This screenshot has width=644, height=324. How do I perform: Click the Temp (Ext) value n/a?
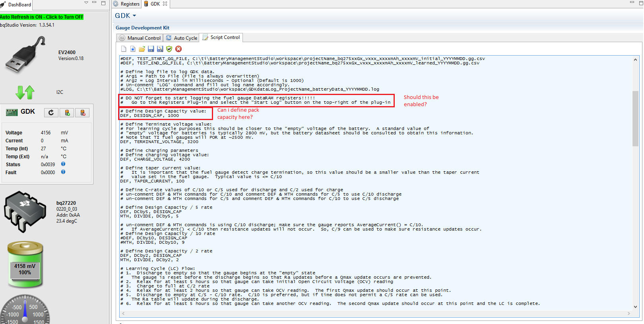click(45, 157)
